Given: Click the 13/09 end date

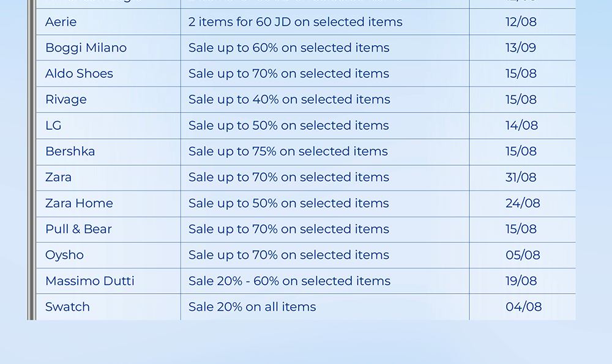Looking at the screenshot, I should (521, 48).
